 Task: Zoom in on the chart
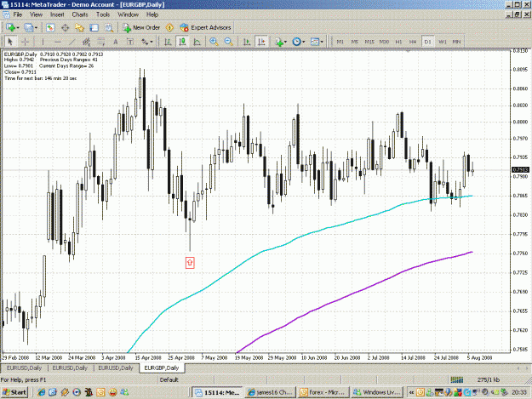pyautogui.click(x=214, y=42)
